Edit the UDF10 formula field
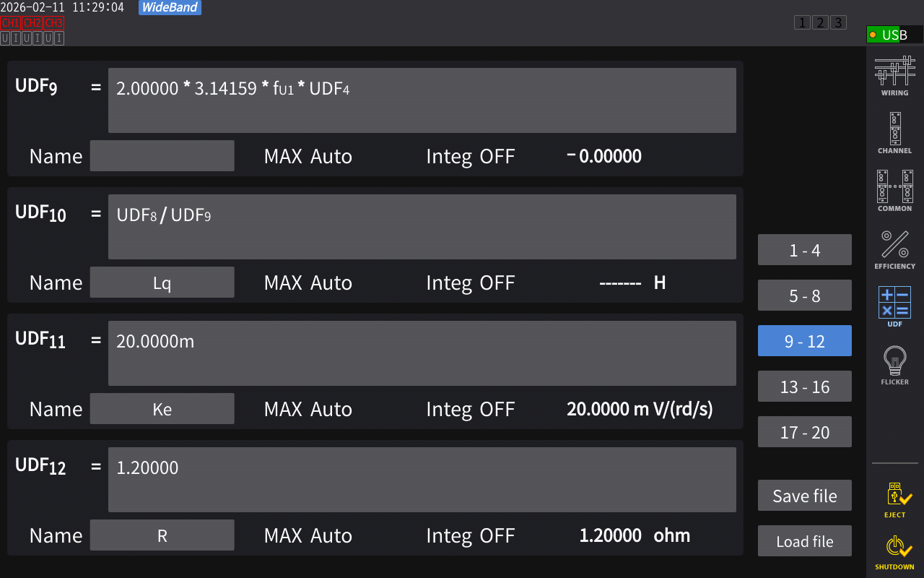Screen dimensions: 924x578 (422, 227)
